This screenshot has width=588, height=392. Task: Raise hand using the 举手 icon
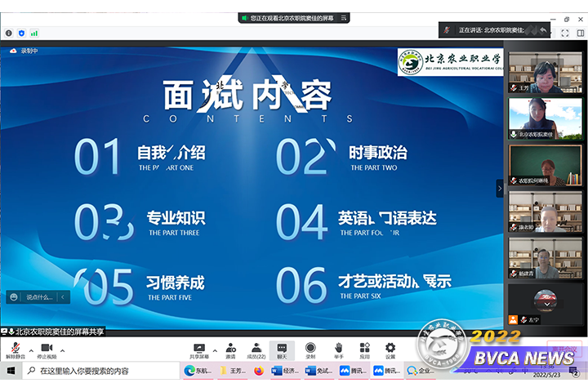pos(338,350)
